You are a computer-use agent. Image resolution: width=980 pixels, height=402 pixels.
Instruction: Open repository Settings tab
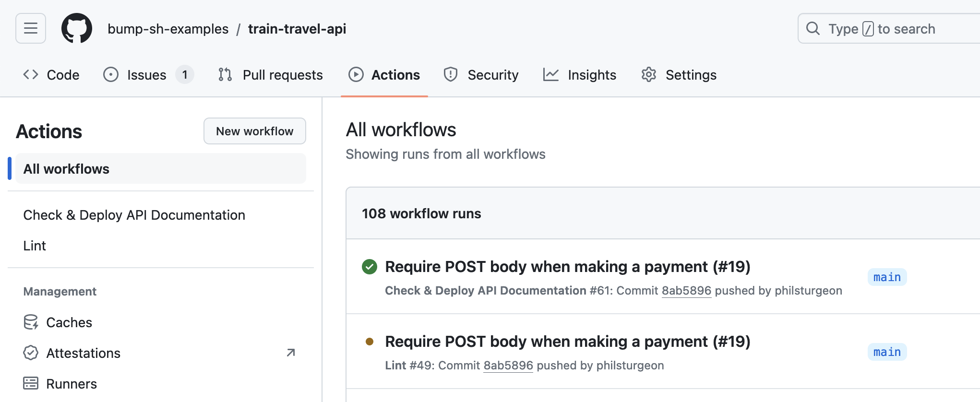pyautogui.click(x=679, y=75)
